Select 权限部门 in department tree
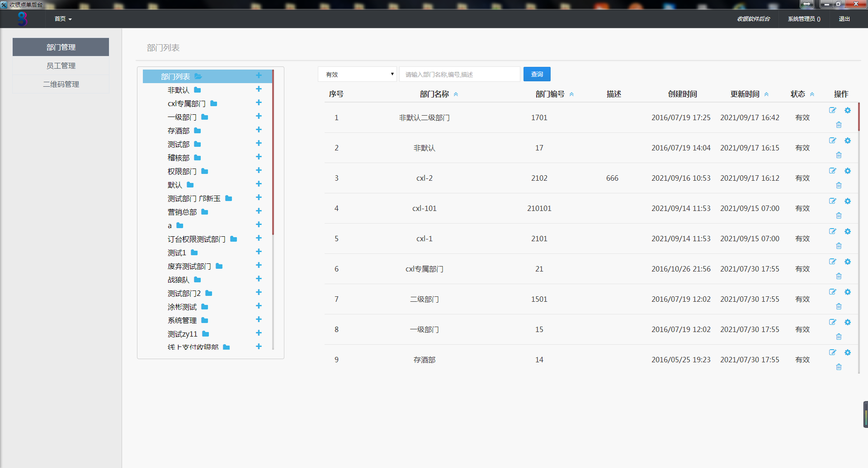 click(182, 171)
